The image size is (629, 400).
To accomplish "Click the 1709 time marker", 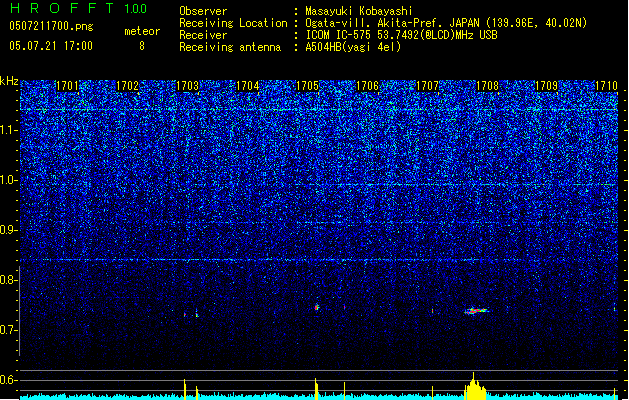I will tap(547, 86).
